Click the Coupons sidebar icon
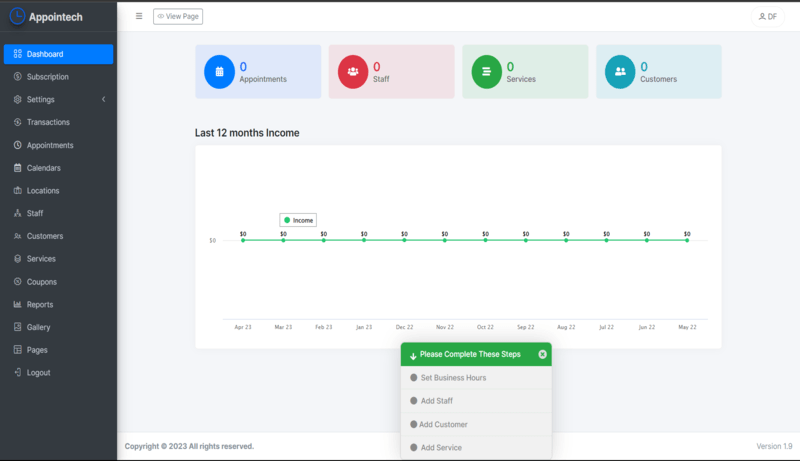This screenshot has height=461, width=800. (17, 281)
